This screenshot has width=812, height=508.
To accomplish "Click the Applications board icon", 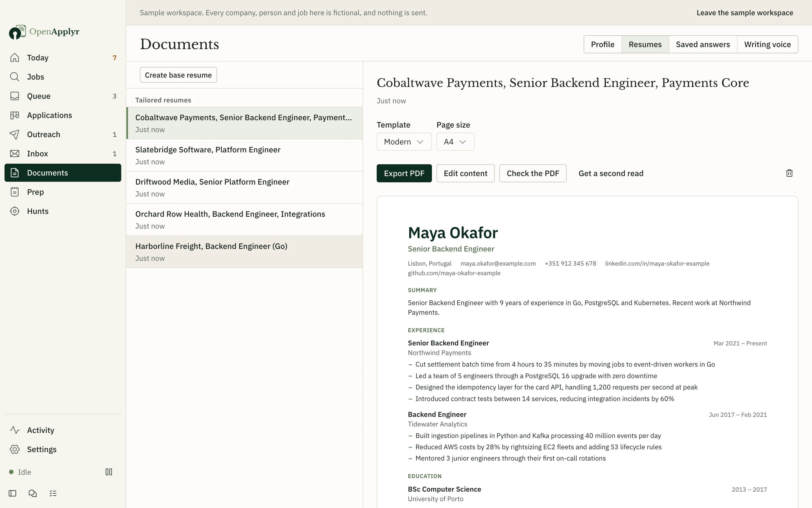I will pos(14,115).
